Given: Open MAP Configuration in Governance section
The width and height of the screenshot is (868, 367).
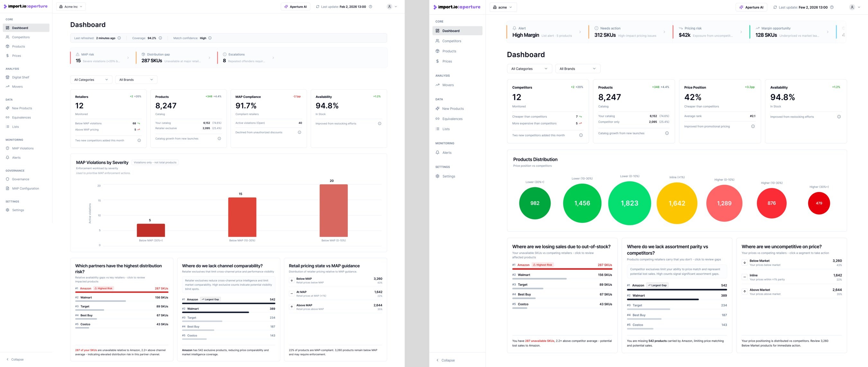Looking at the screenshot, I should (x=25, y=189).
